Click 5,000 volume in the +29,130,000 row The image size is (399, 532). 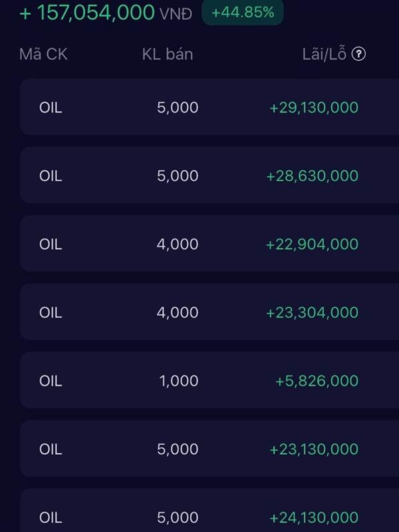click(x=178, y=107)
